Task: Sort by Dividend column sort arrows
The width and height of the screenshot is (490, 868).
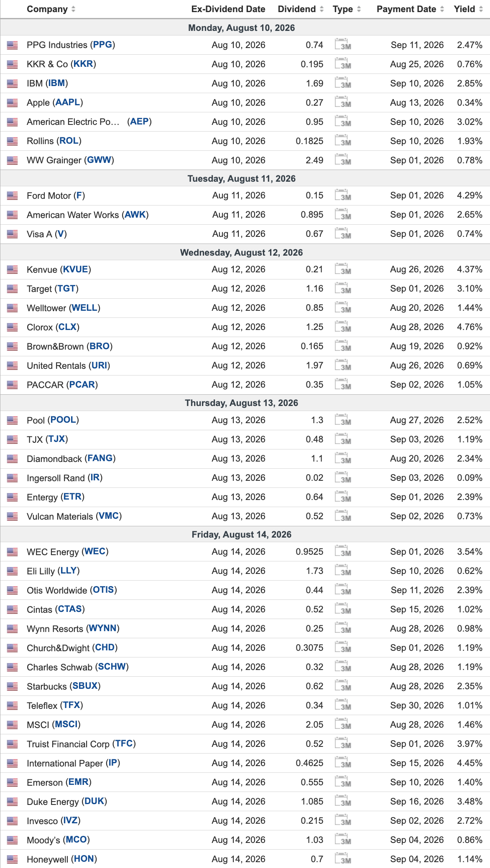Action: (322, 9)
